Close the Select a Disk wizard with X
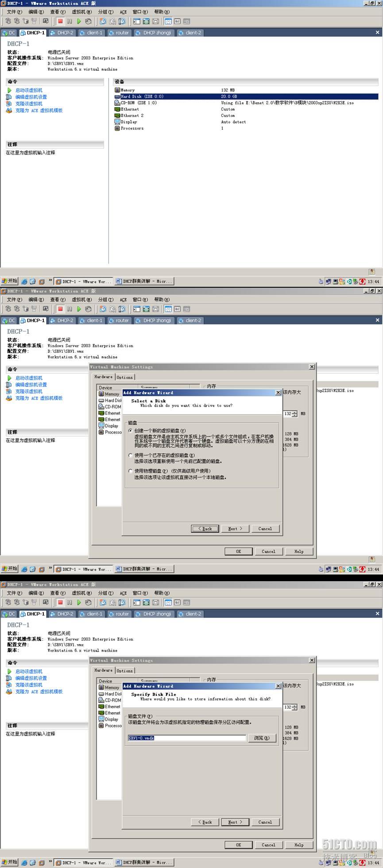Screen dimensions: 383x868 [278, 393]
